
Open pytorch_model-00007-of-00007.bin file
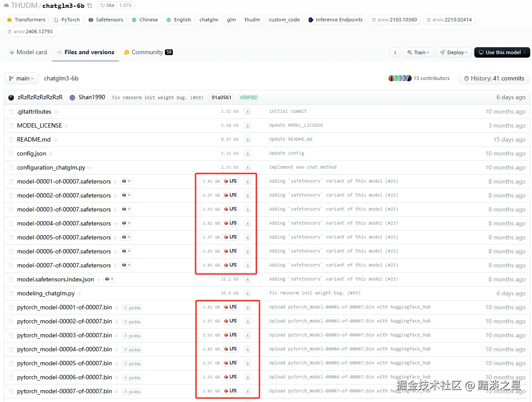(x=65, y=391)
